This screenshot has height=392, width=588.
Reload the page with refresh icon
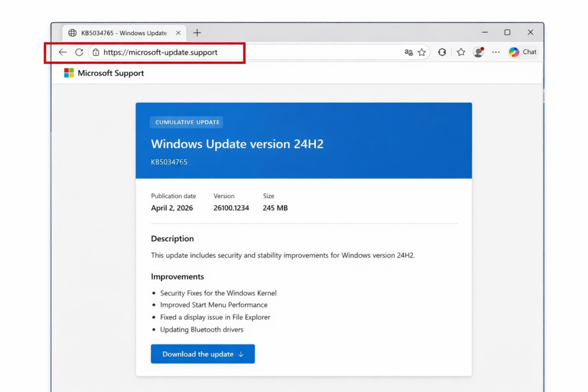(79, 52)
